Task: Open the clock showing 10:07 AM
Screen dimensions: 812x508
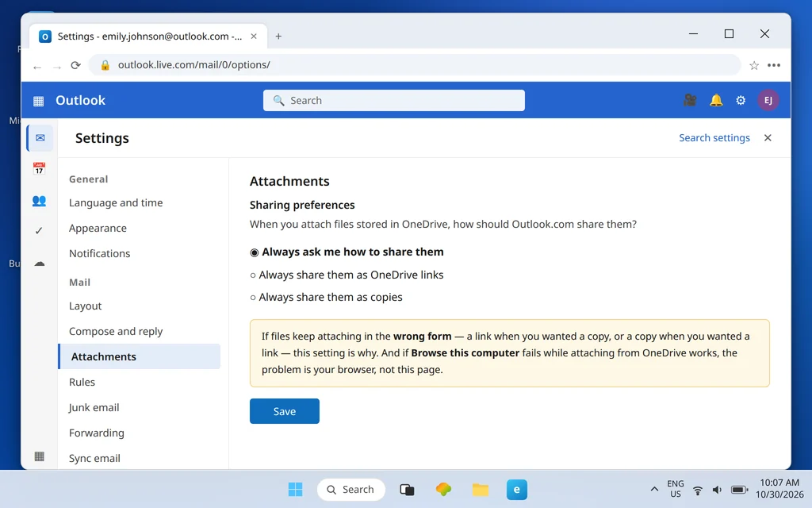Action: [779, 489]
